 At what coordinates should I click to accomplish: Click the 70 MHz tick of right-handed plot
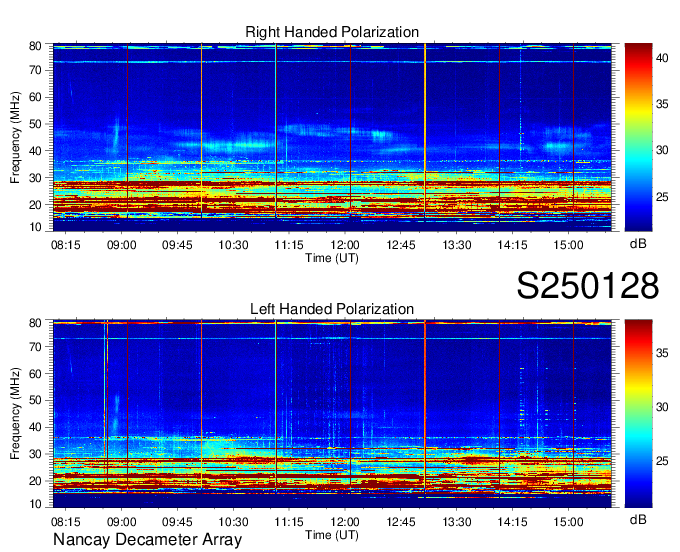(x=35, y=70)
